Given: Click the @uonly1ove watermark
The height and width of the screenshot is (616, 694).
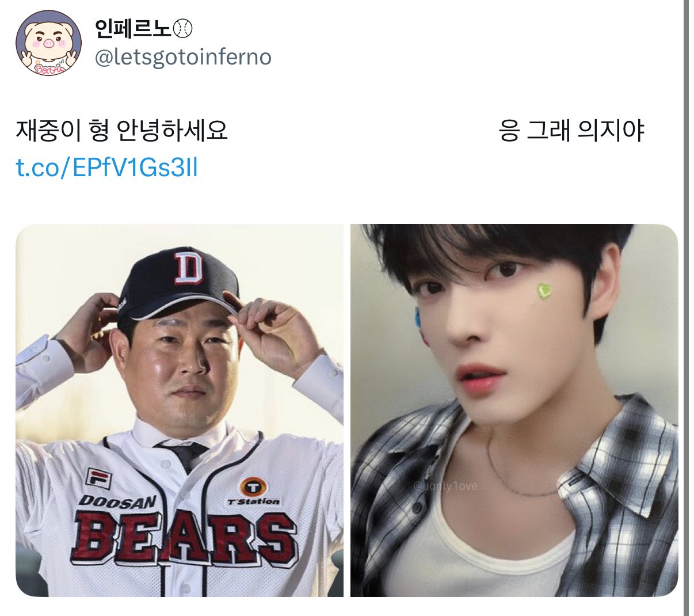Looking at the screenshot, I should (x=445, y=486).
